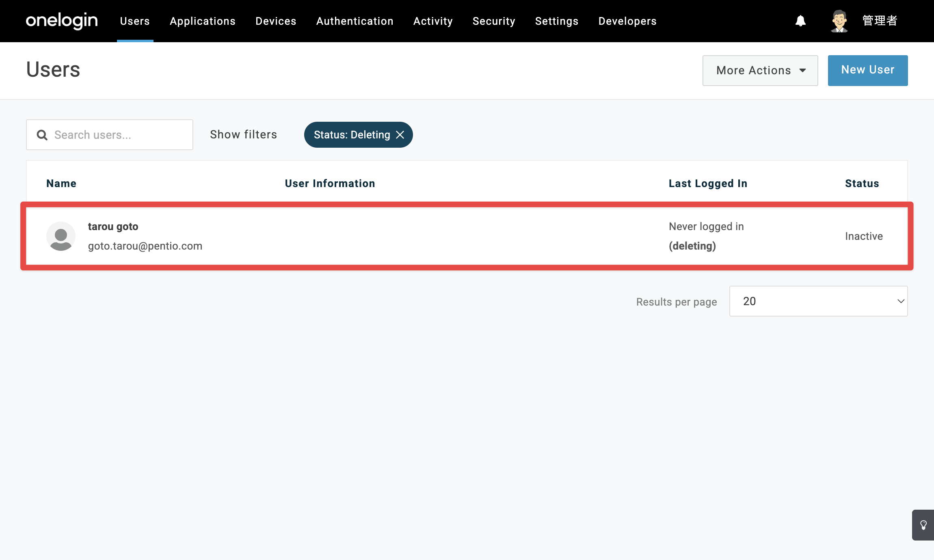
Task: Click the admin profile avatar
Action: (x=839, y=21)
